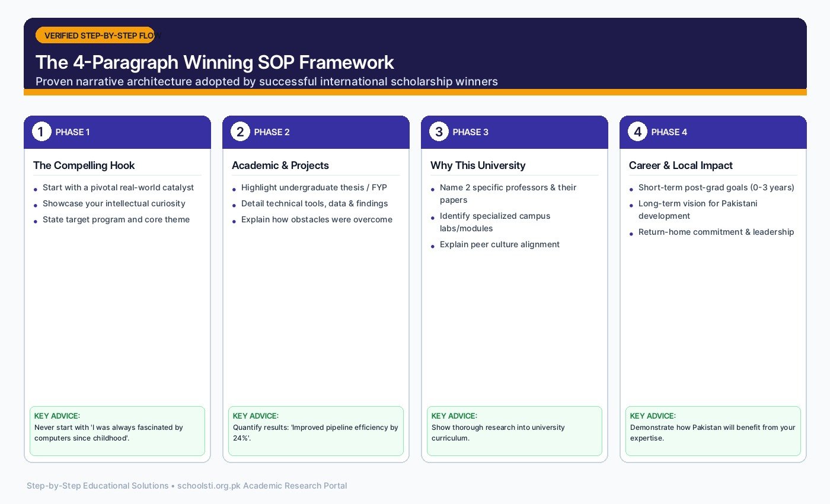Select 'Academic & Projects' heading

pyautogui.click(x=280, y=165)
